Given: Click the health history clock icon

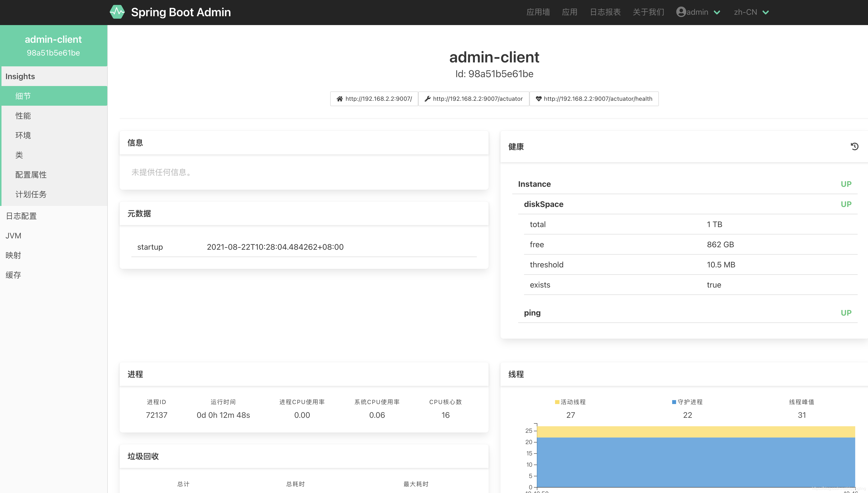Looking at the screenshot, I should pos(854,147).
